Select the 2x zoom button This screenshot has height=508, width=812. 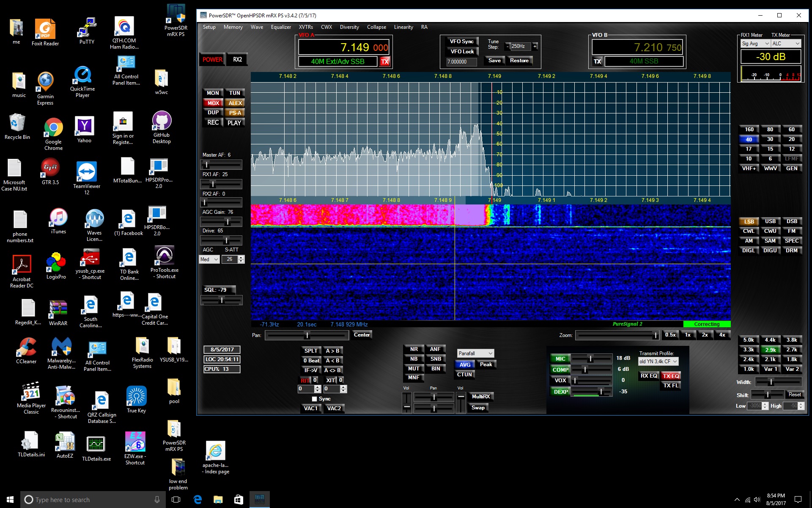click(x=705, y=335)
